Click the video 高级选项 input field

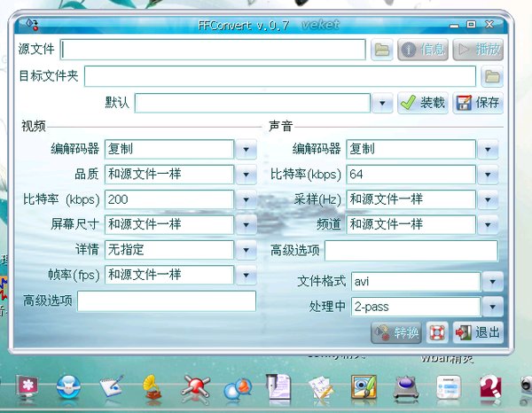point(167,301)
